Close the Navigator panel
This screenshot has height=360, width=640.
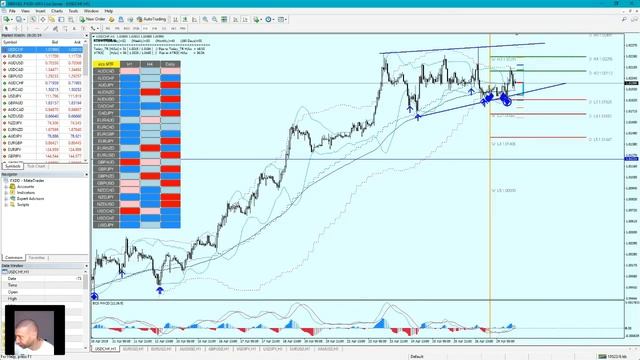[x=86, y=174]
